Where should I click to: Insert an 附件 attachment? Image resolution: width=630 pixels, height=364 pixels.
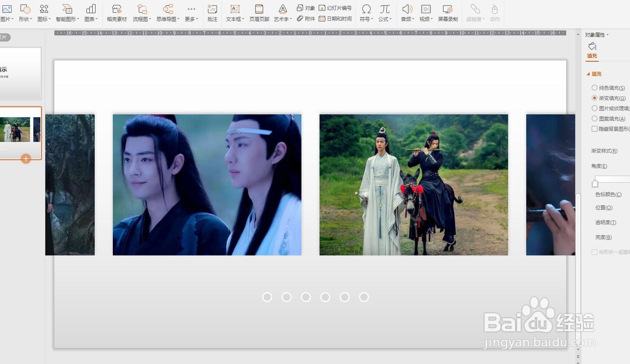[x=306, y=19]
